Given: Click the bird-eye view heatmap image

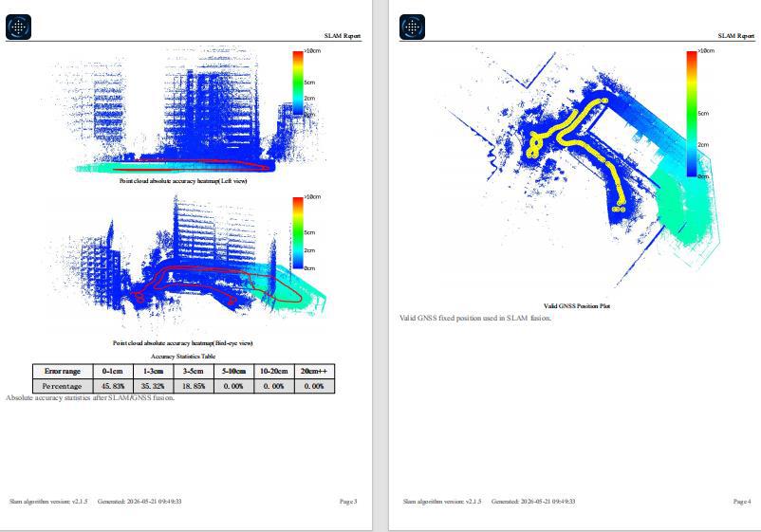Looking at the screenshot, I should 187,265.
